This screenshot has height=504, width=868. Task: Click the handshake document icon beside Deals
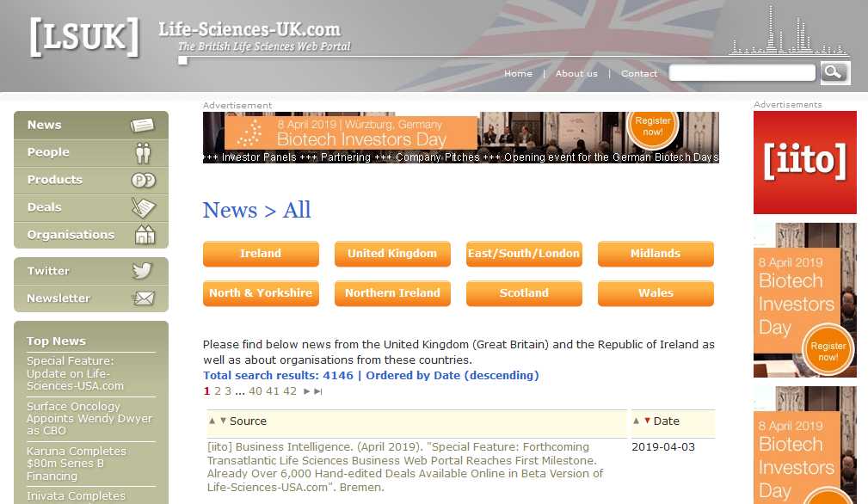tap(144, 207)
